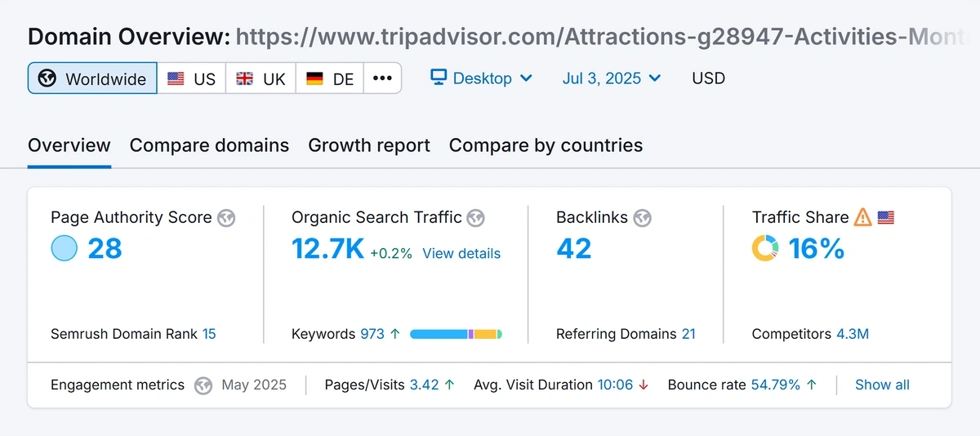Open Referring Domains 21 link
Image resolution: width=980 pixels, height=436 pixels.
coord(688,334)
